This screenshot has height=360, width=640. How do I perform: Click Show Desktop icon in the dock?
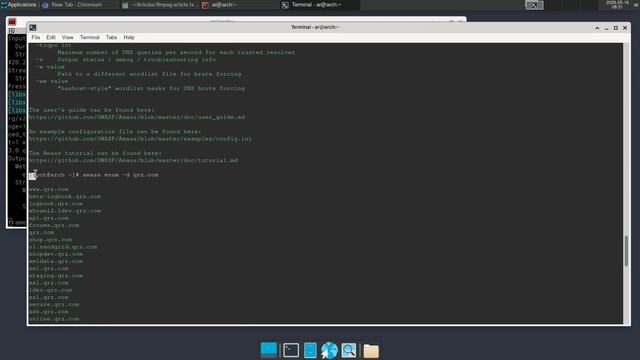(x=269, y=350)
